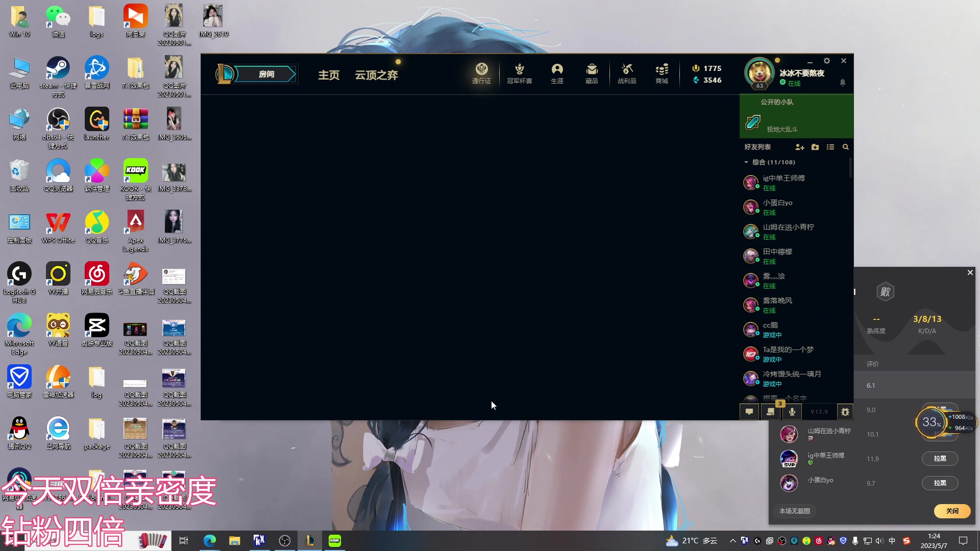980x551 pixels.
Task: Collapse the 综合 (11/108) friend group
Action: coord(770,162)
